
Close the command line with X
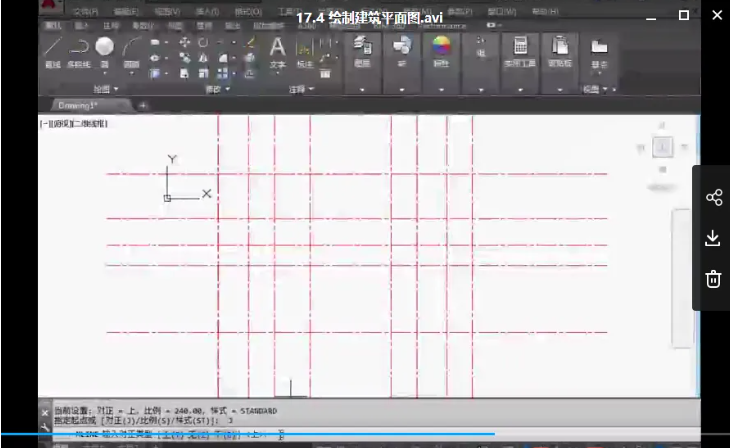tap(45, 413)
